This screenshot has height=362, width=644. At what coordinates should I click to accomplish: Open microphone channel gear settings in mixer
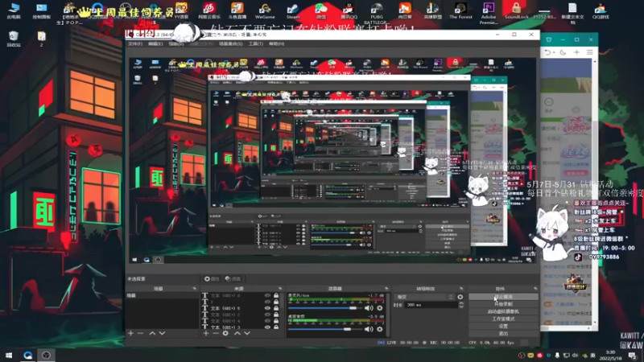[379, 308]
